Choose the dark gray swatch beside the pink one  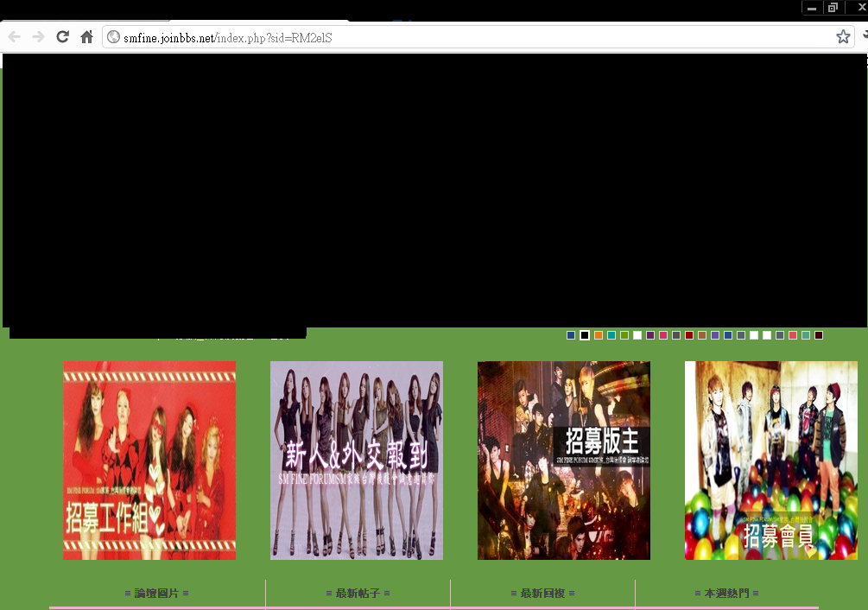(676, 335)
